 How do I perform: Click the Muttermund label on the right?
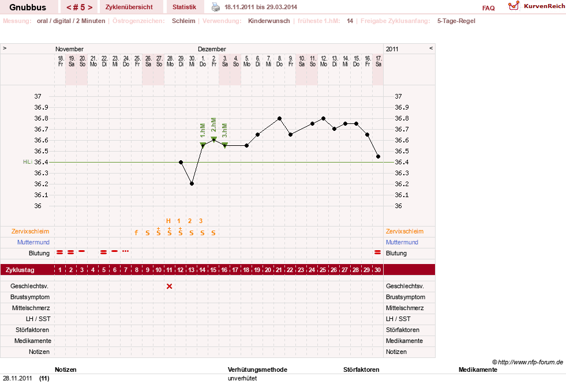pos(402,242)
